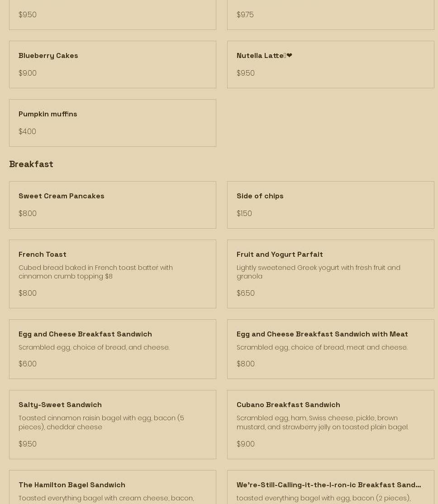The image size is (438, 504).
Task: Open the Egg and Cheese Breakfast Sandwich
Action: (85, 334)
